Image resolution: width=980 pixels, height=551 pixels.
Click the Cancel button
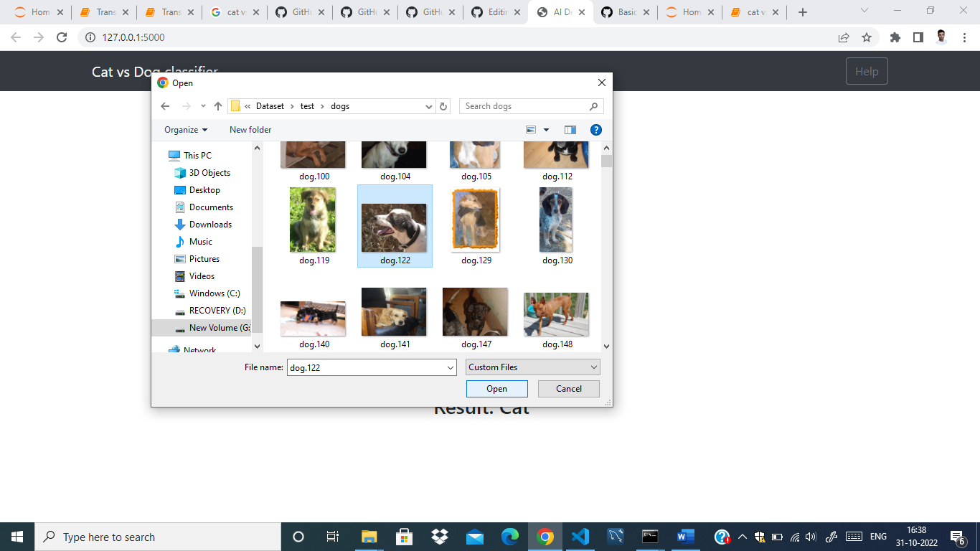pyautogui.click(x=568, y=388)
